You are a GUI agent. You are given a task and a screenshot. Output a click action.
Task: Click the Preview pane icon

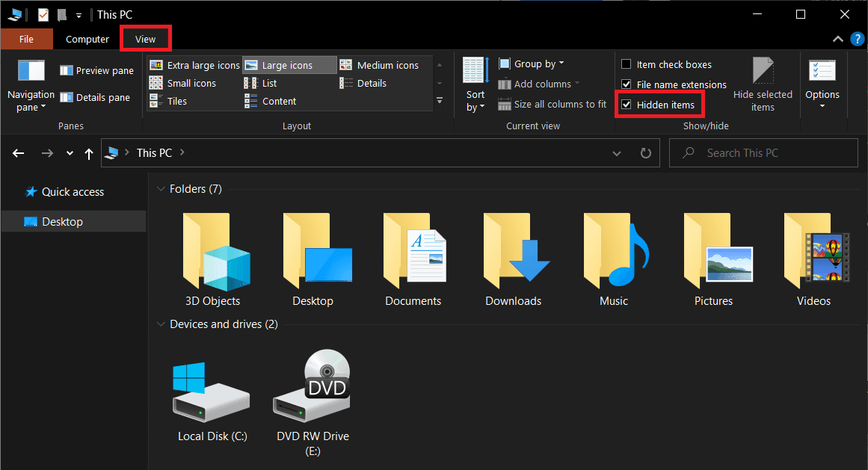[67, 71]
